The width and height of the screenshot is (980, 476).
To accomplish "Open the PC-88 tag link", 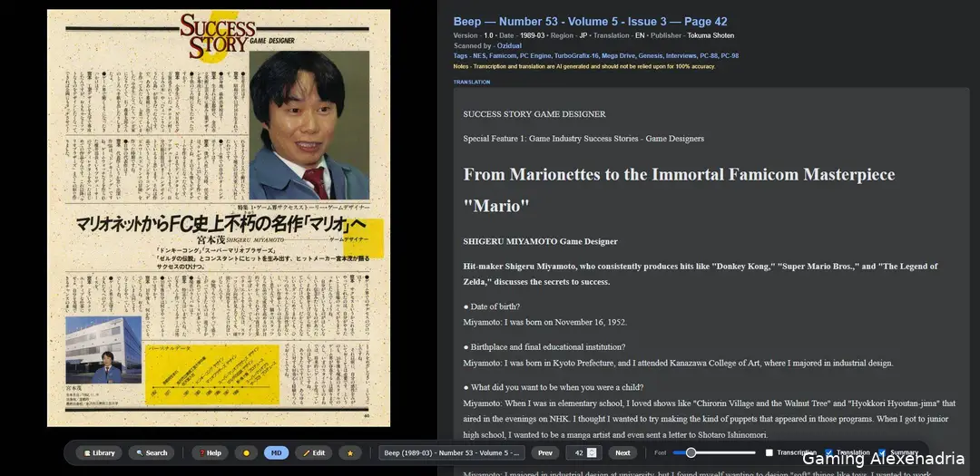I will [x=708, y=55].
